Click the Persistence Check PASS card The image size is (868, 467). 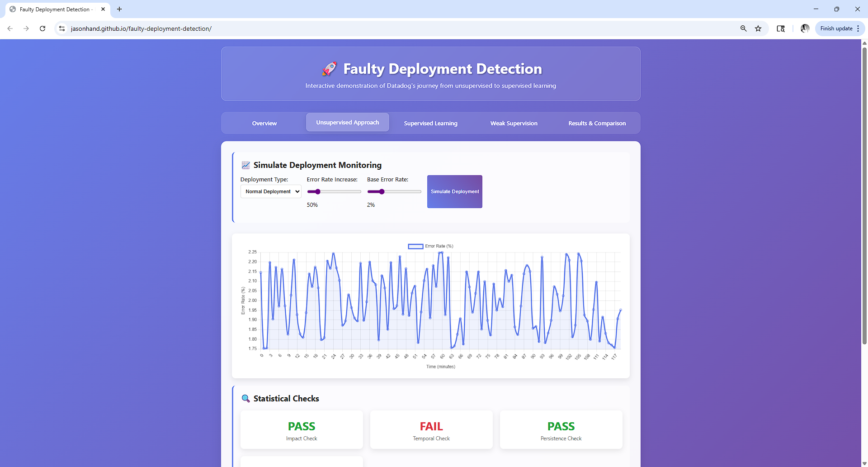[x=561, y=430]
